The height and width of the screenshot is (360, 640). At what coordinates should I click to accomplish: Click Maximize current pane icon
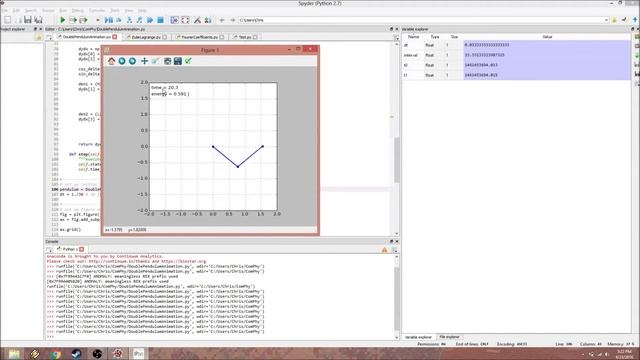175,20
